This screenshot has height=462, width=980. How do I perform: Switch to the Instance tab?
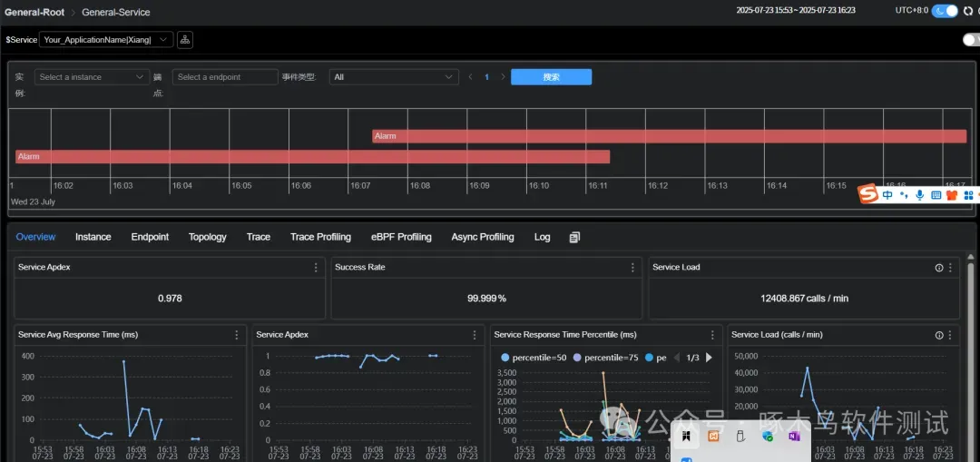click(93, 237)
